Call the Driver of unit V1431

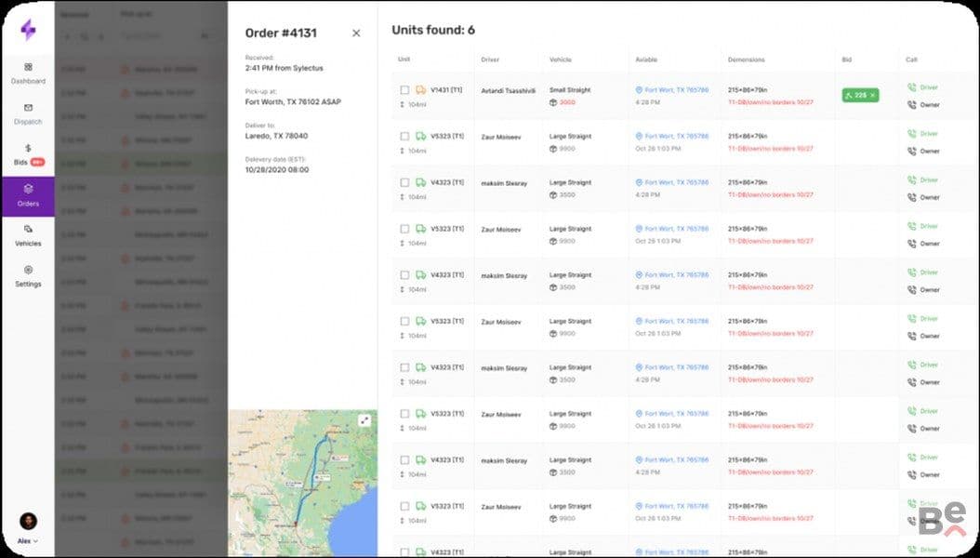(923, 87)
